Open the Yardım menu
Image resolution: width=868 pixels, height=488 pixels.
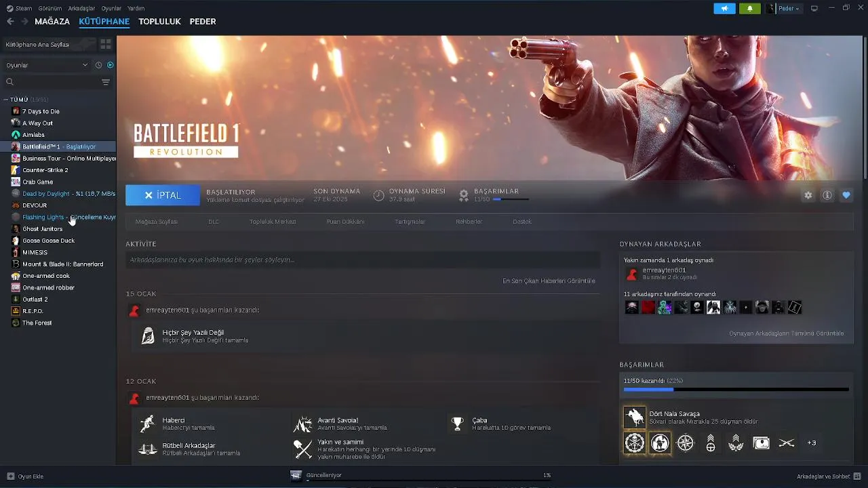(x=136, y=8)
